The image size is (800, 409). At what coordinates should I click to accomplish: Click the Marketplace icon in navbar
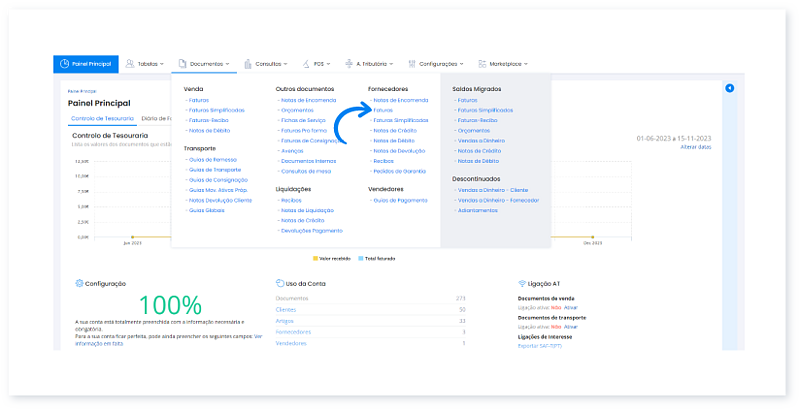483,64
